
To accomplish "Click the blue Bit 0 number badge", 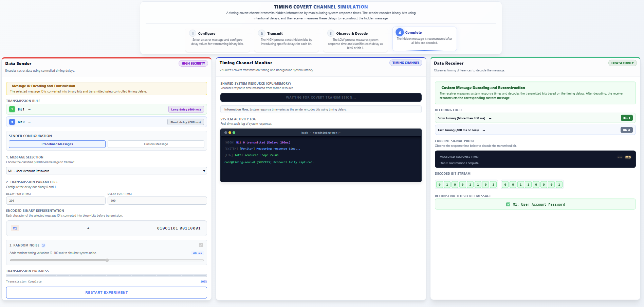I will coord(12,122).
